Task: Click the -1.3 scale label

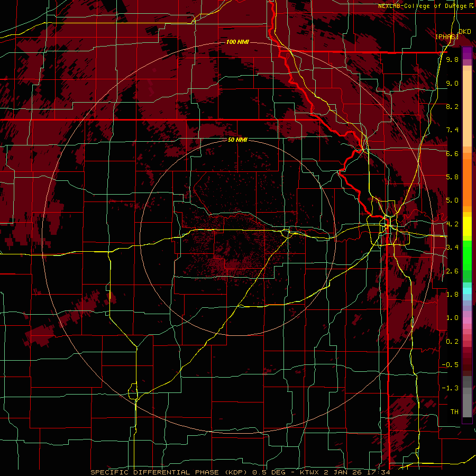Action: coord(450,388)
